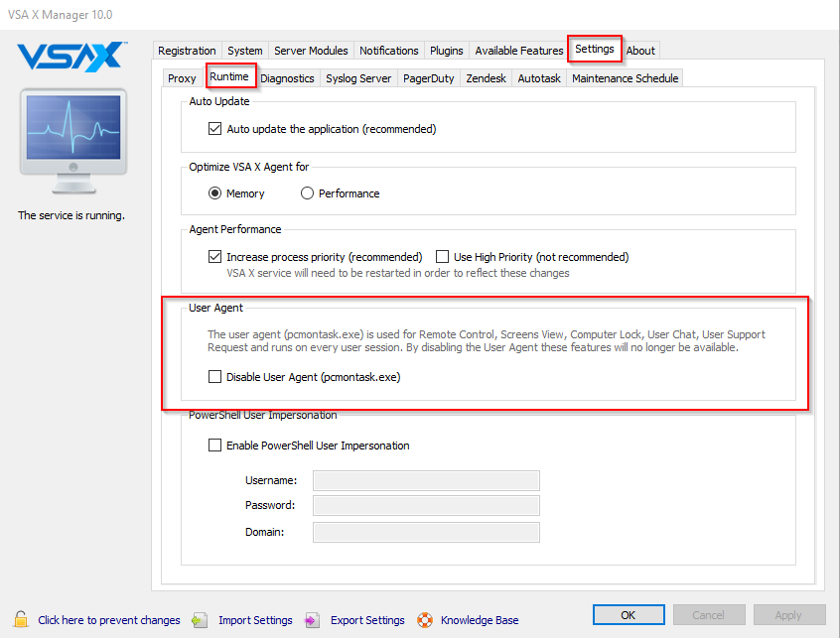Click the Domain input field
The height and width of the screenshot is (638, 840).
426,532
